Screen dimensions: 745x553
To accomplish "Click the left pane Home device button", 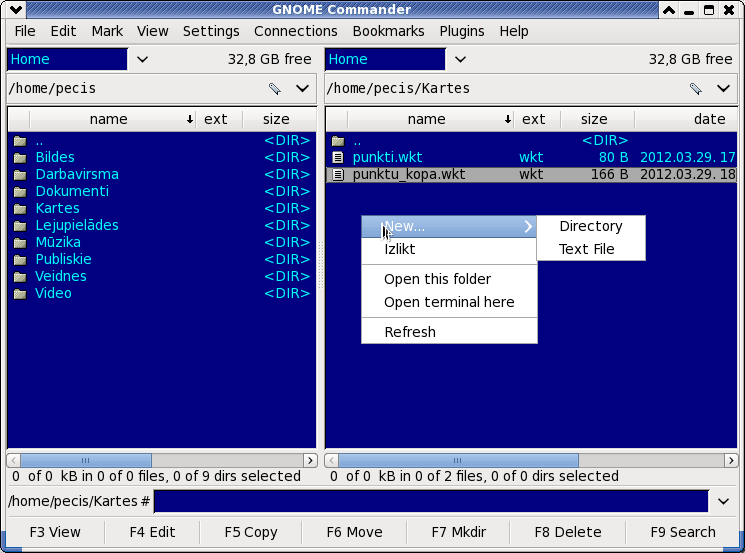I will (67, 59).
